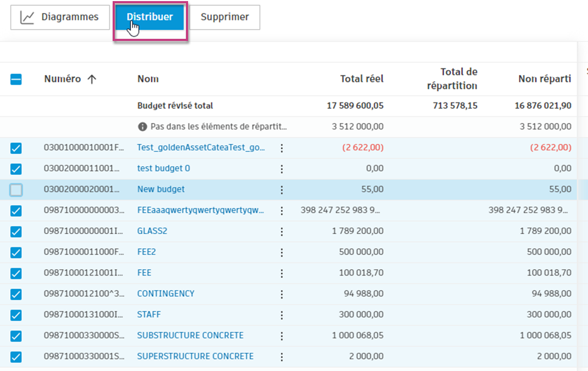Sort by the Numéro column header
Screen dimensions: 588x371
tap(63, 79)
